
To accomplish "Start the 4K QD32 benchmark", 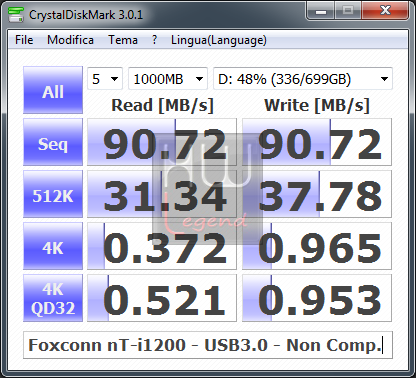I will point(53,298).
